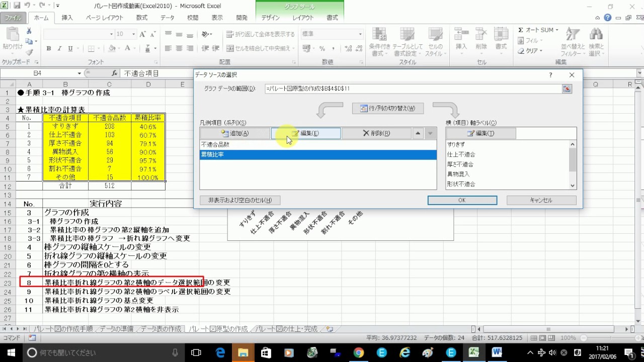Viewport: 644px width, 362px height.
Task: Open Word from the Windows taskbar
Action: (497, 352)
